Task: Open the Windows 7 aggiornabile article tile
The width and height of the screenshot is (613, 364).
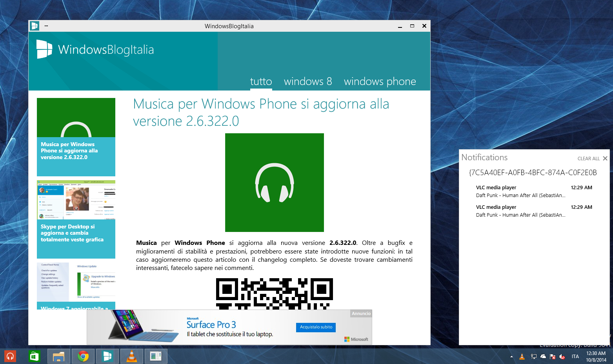Action: (76, 286)
